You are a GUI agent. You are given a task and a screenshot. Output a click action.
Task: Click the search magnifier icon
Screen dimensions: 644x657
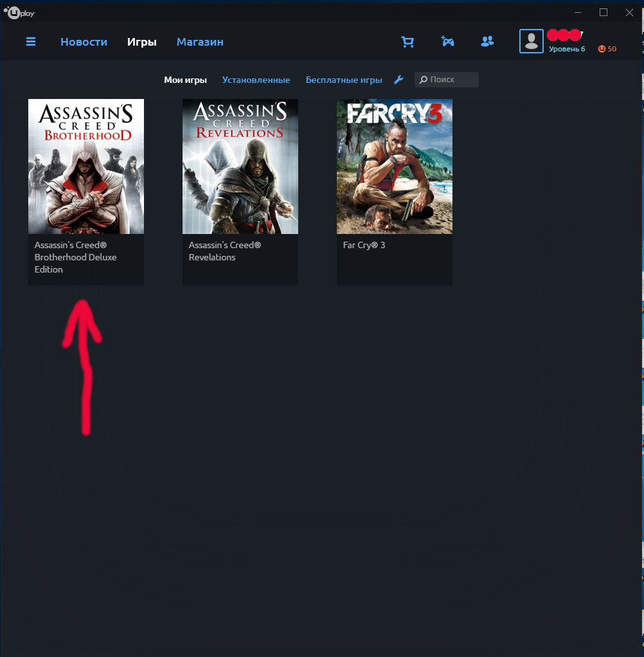click(423, 80)
